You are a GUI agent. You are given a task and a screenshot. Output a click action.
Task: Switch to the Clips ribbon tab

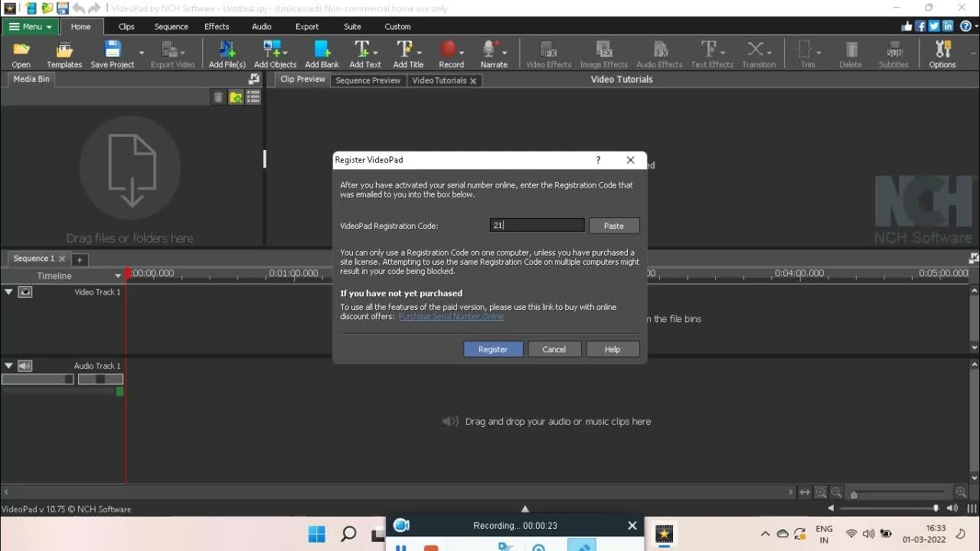coord(126,26)
